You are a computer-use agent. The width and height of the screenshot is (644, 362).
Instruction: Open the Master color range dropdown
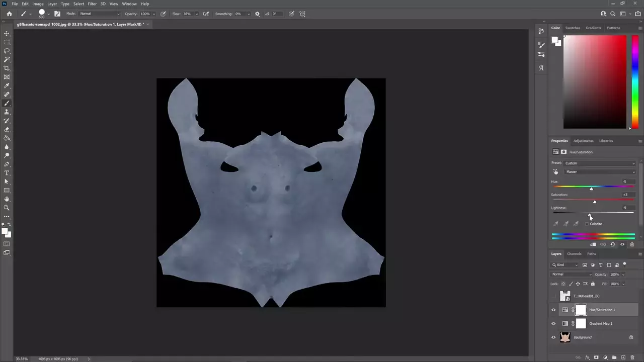(600, 172)
